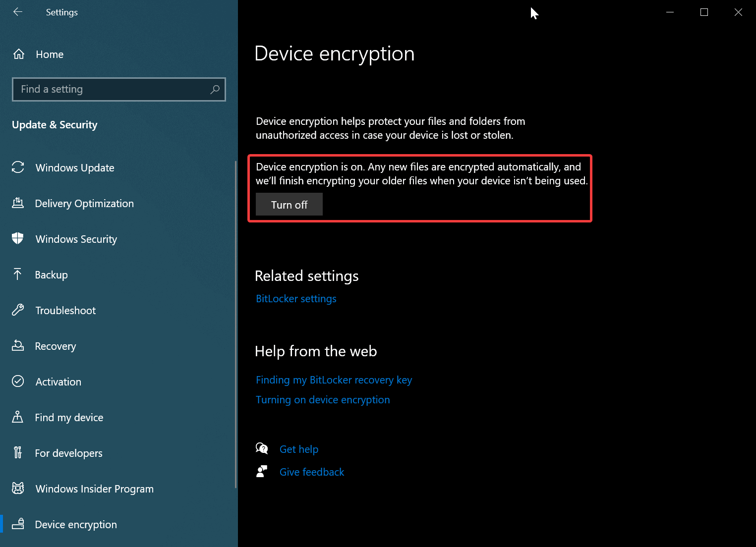The height and width of the screenshot is (547, 756).
Task: Click the Windows Security shield icon
Action: [x=18, y=239]
